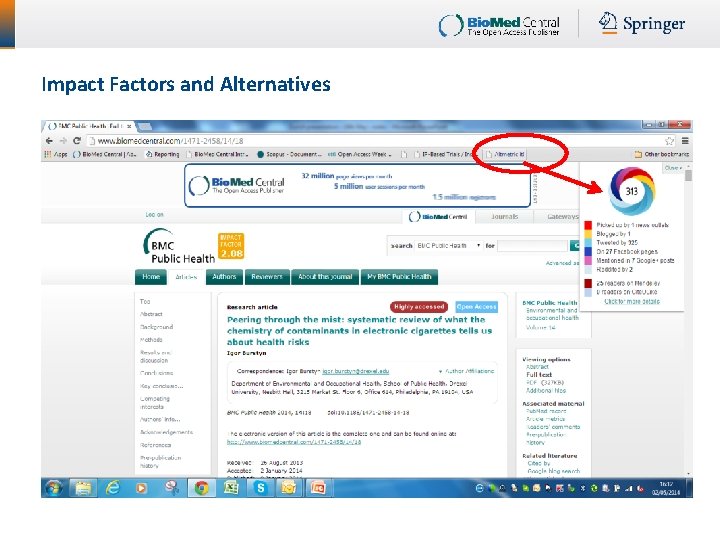Open the Authors navigation tab
The width and height of the screenshot is (720, 540).
(x=224, y=277)
